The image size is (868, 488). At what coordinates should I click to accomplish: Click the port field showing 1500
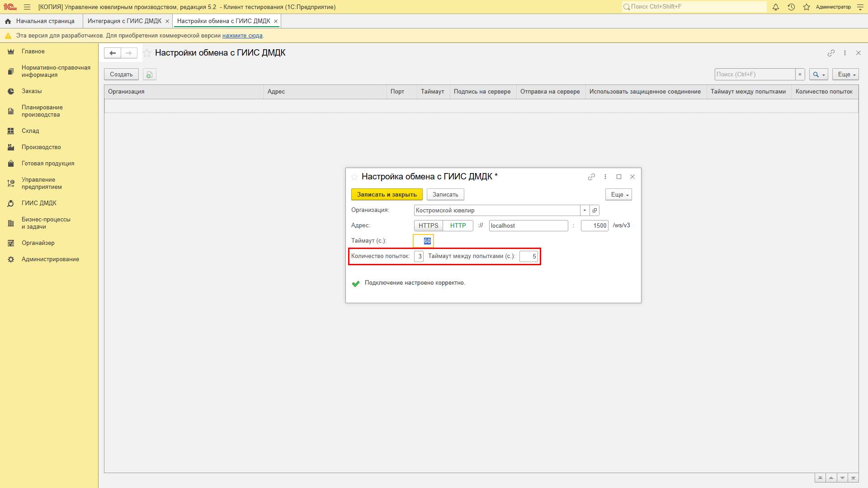[x=594, y=225]
